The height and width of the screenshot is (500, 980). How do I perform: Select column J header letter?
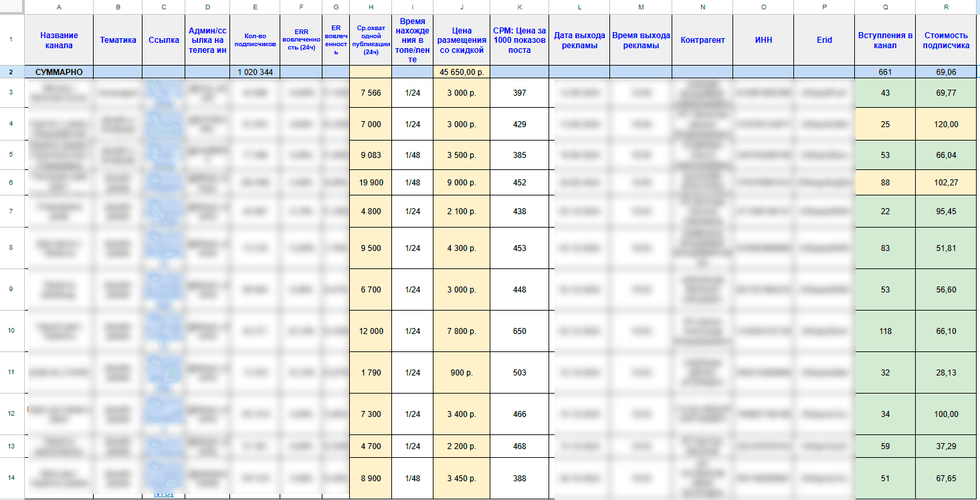point(462,7)
